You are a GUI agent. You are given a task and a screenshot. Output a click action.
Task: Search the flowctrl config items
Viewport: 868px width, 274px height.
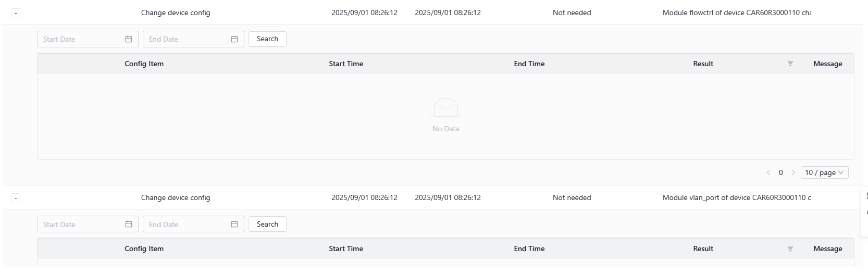pyautogui.click(x=267, y=39)
